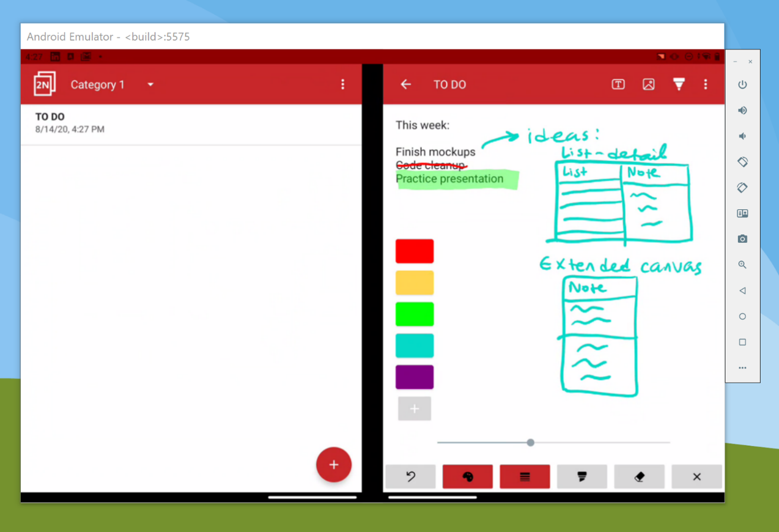Click the "Practice presentation" highlighted text
Image resolution: width=779 pixels, height=532 pixels.
[x=450, y=179]
